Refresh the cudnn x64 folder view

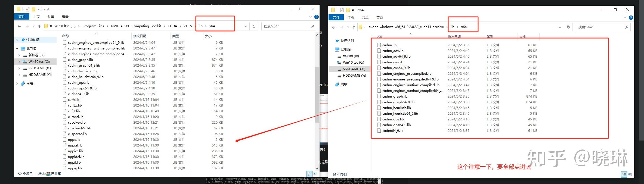pyautogui.click(x=568, y=27)
